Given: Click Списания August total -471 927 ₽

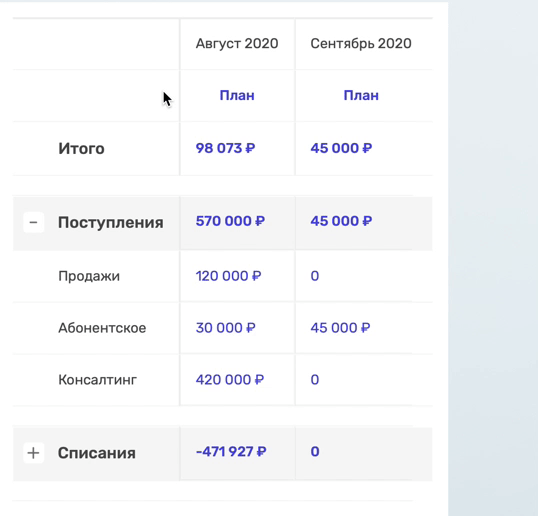Looking at the screenshot, I should pos(231,452).
